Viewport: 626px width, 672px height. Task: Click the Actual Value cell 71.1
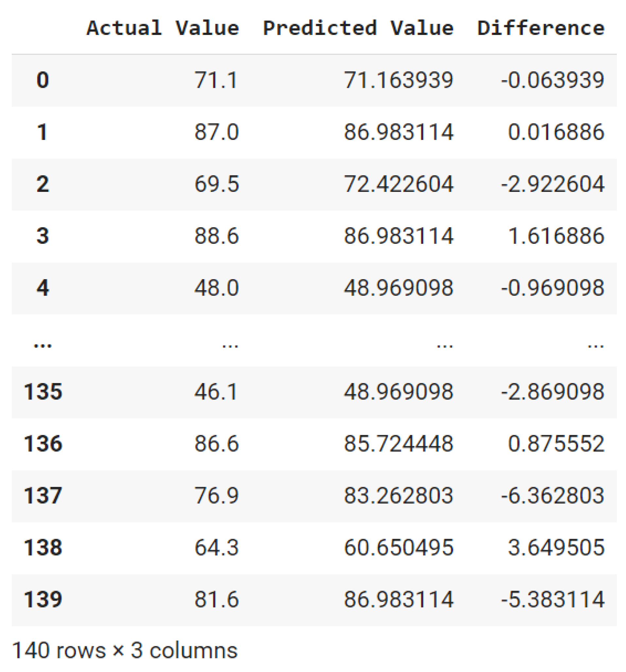pos(217,80)
